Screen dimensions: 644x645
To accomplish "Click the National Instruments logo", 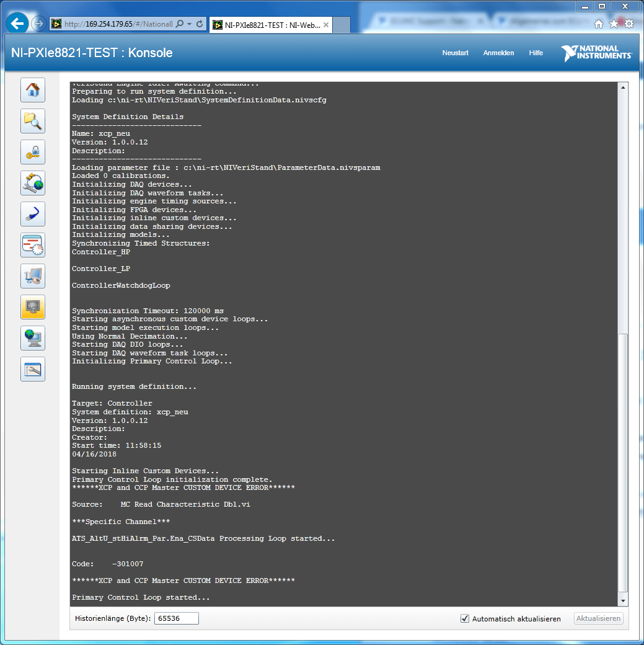I will [x=596, y=53].
